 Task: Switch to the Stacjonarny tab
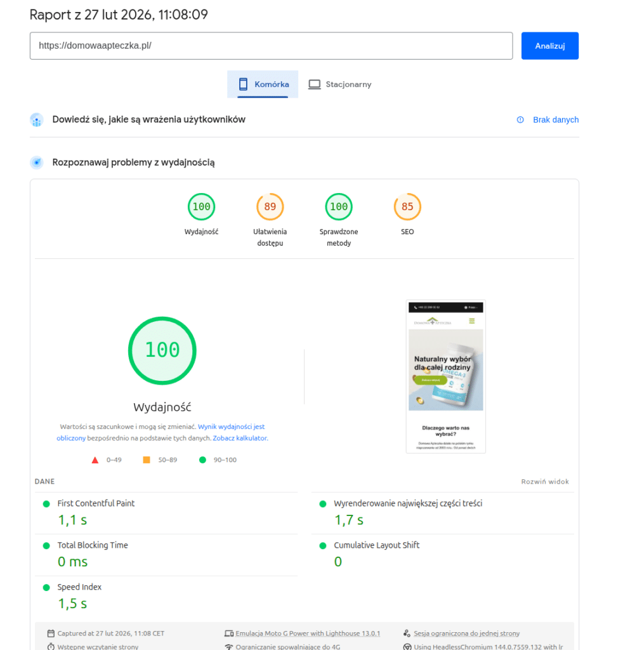point(340,84)
